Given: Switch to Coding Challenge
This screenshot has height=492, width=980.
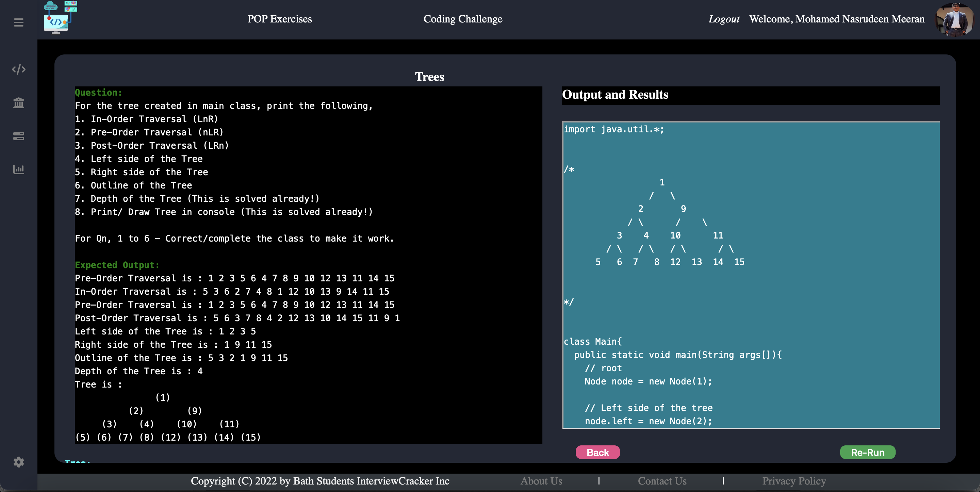Looking at the screenshot, I should (x=463, y=19).
